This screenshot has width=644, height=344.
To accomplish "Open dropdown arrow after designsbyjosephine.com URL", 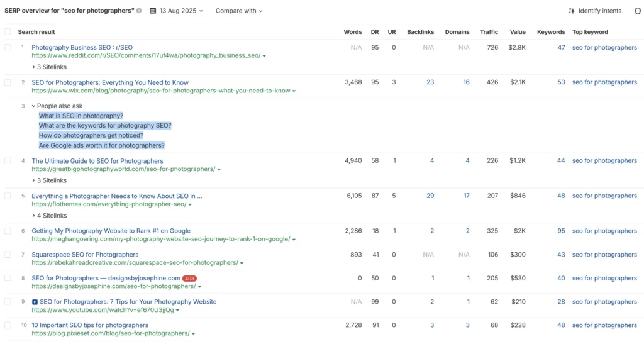I will click(199, 287).
